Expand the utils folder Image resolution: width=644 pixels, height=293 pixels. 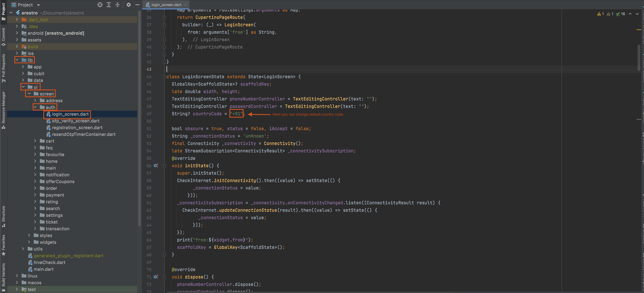click(x=23, y=248)
